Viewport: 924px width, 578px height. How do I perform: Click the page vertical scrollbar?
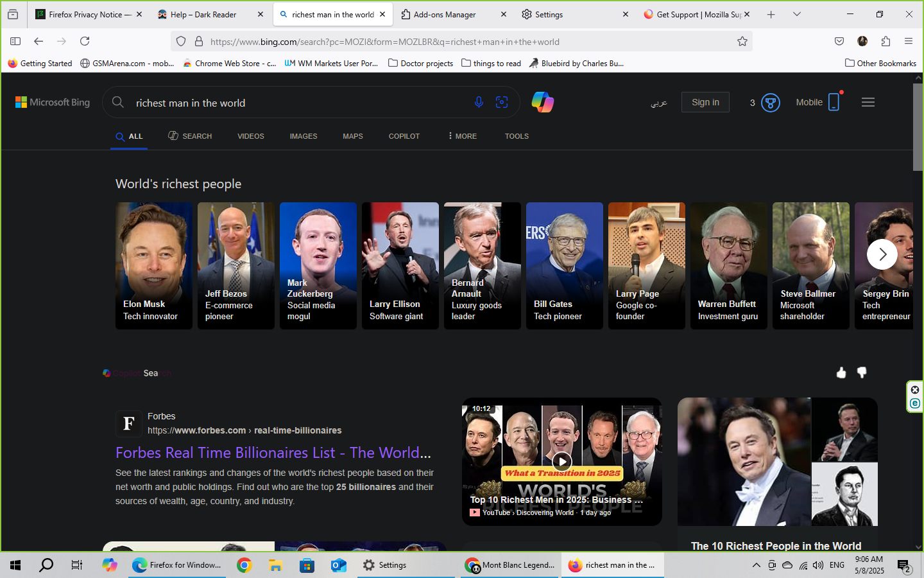pyautogui.click(x=918, y=127)
